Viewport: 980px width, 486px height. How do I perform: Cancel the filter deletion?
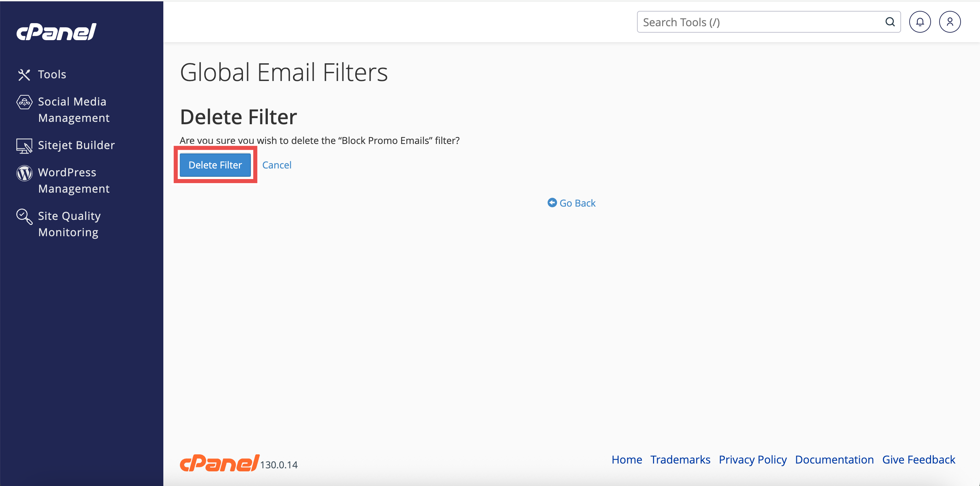[x=277, y=165]
